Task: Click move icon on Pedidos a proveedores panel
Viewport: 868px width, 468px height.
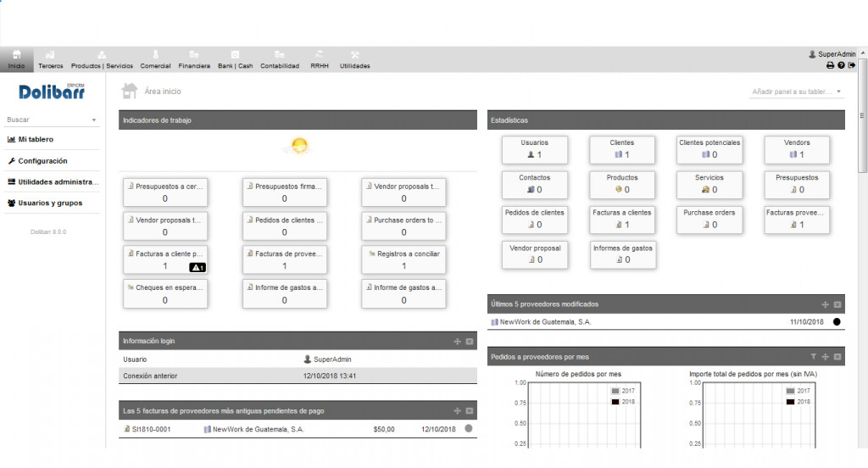Action: (826, 357)
